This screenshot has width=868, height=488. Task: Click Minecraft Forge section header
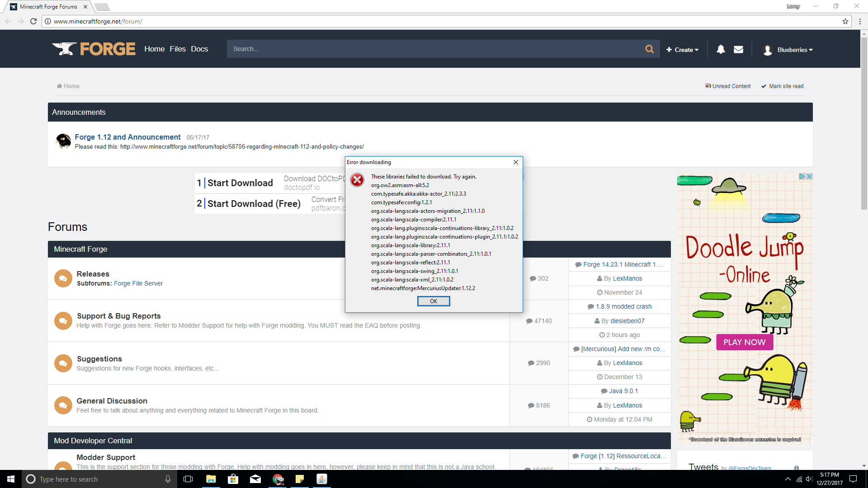pos(80,249)
